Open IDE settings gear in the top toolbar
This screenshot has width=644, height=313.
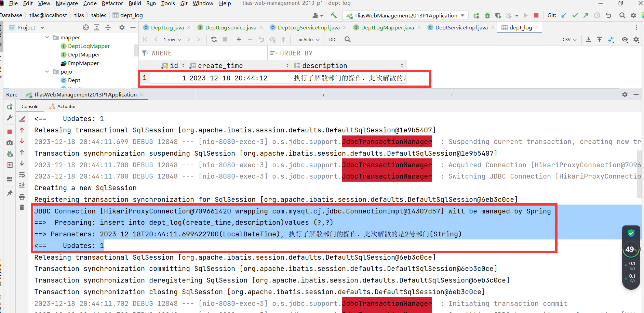[633, 15]
